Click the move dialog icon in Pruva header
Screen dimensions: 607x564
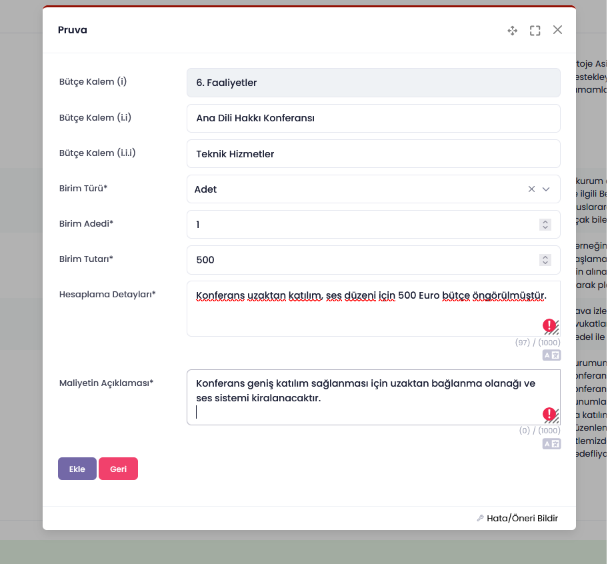512,31
